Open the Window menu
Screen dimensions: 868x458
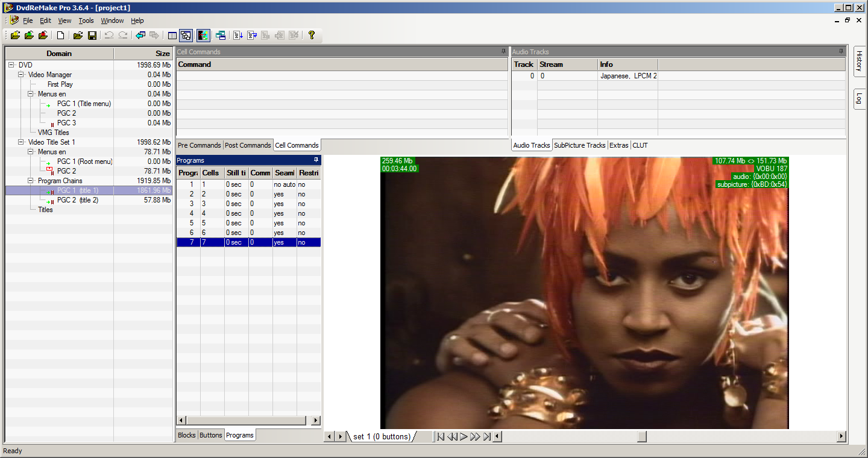(x=112, y=20)
